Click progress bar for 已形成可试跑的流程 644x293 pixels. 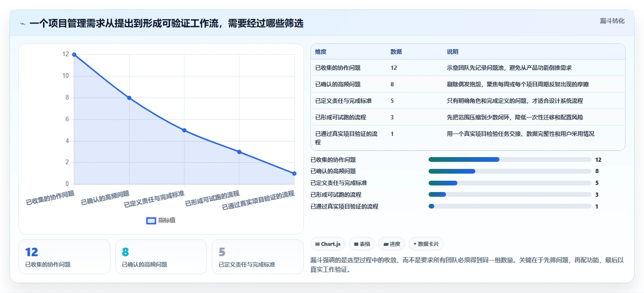click(x=510, y=194)
